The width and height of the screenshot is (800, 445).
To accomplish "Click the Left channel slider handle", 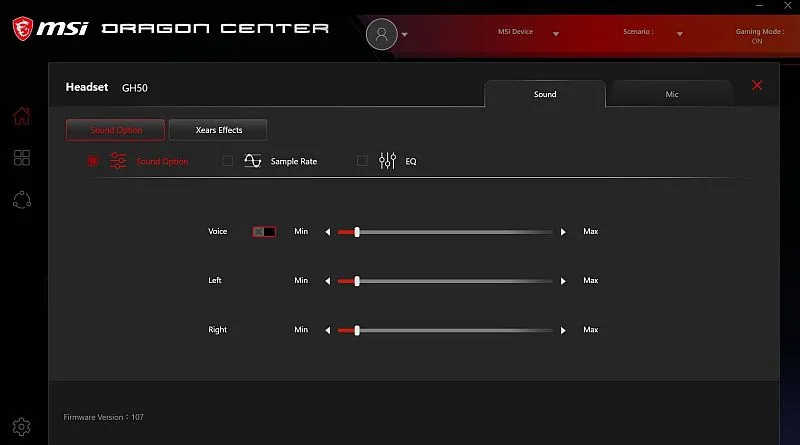I will [x=357, y=281].
